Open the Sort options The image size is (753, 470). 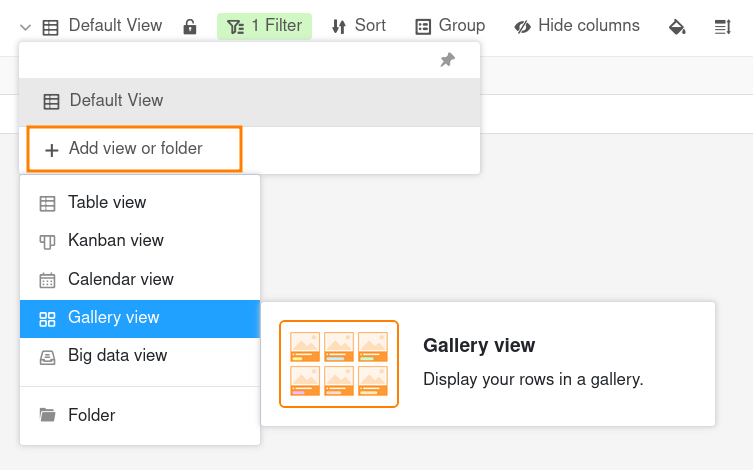[x=358, y=26]
